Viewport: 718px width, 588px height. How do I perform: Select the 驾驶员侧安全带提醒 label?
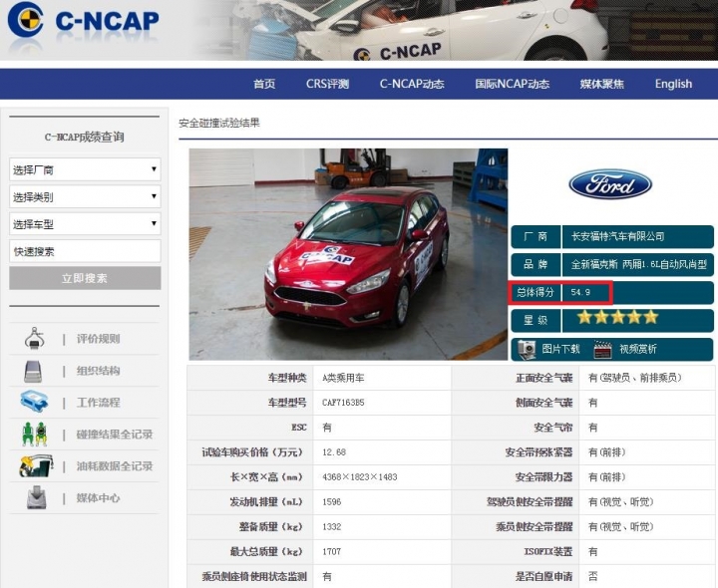point(530,502)
